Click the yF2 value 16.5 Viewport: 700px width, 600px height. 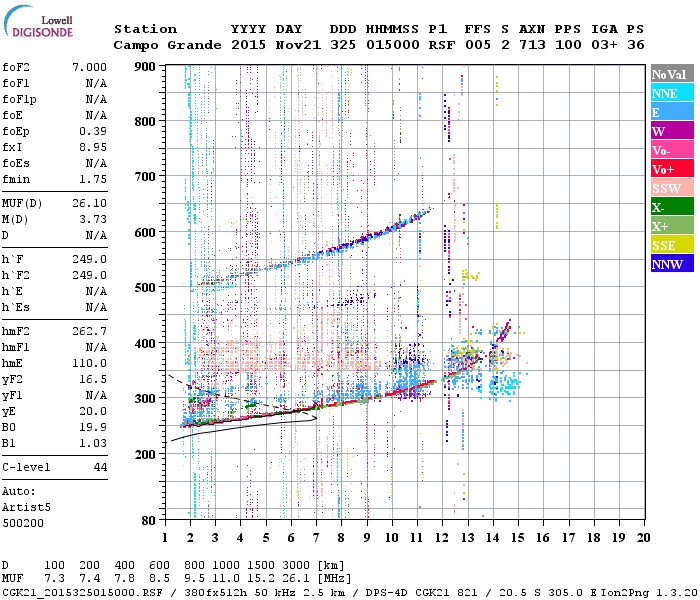pos(93,379)
